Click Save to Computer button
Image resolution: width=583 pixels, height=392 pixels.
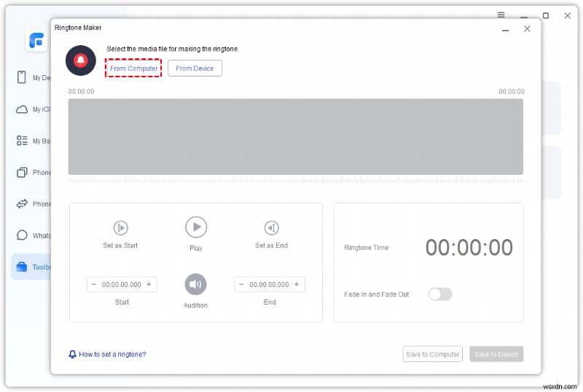(432, 354)
